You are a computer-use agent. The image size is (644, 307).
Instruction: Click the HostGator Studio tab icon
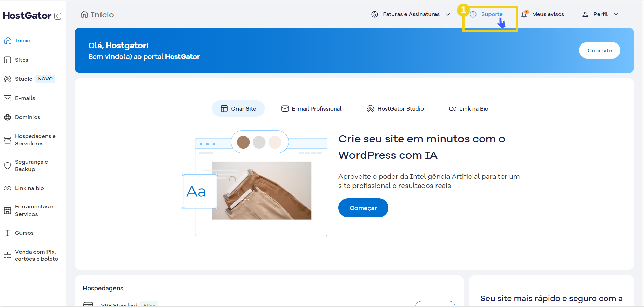click(371, 108)
